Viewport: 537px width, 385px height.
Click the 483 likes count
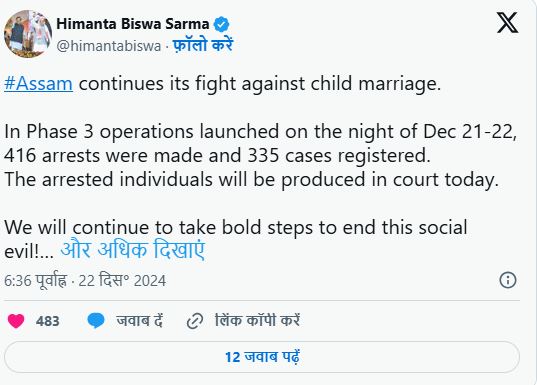pos(48,321)
